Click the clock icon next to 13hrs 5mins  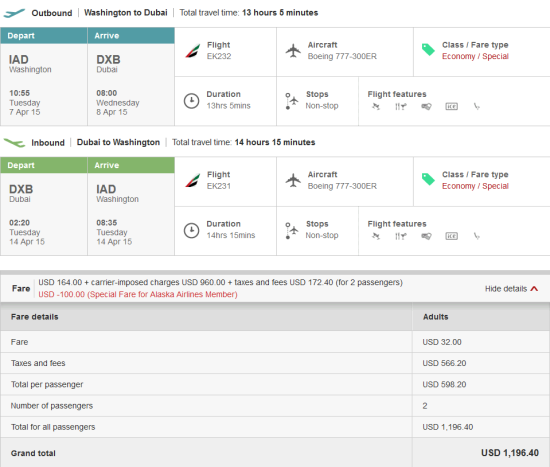tap(192, 101)
